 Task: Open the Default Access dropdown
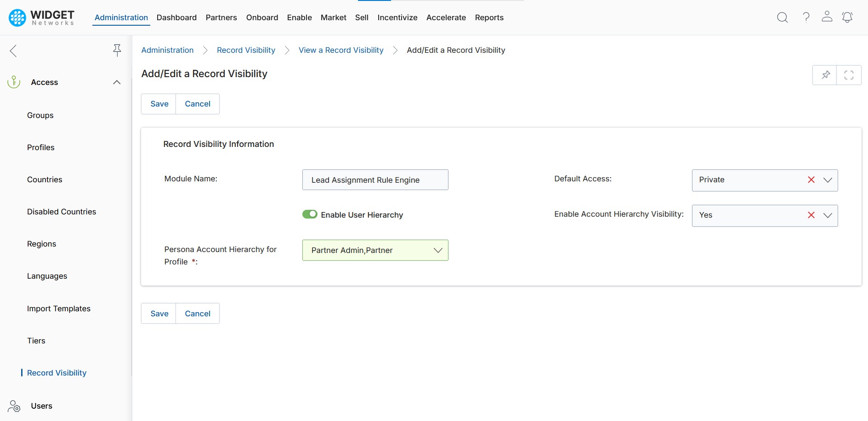pyautogui.click(x=828, y=180)
